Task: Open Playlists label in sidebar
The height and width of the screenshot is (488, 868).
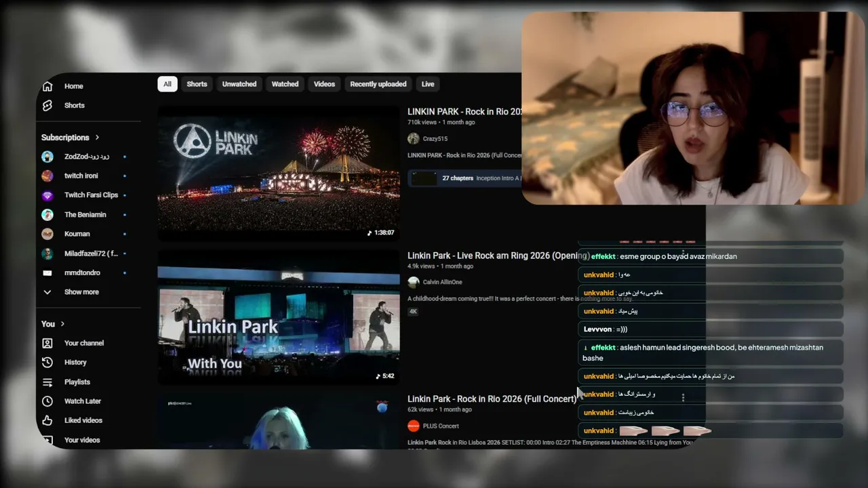Action: pos(77,382)
